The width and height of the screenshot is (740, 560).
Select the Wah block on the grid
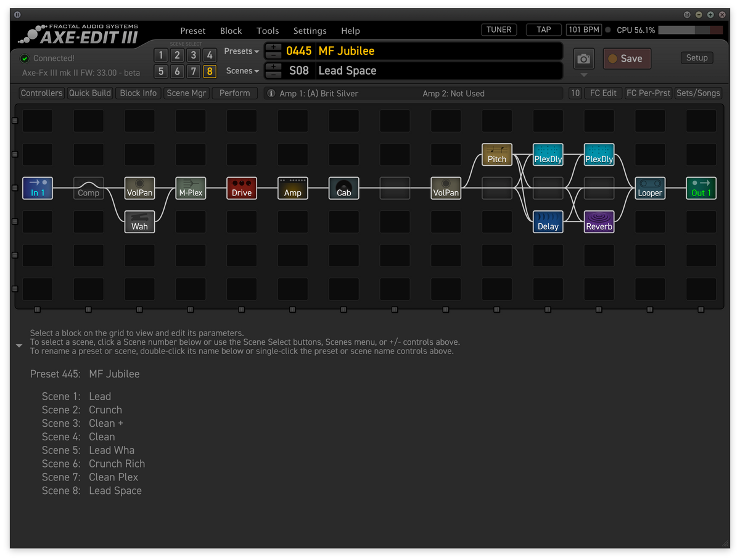click(139, 221)
